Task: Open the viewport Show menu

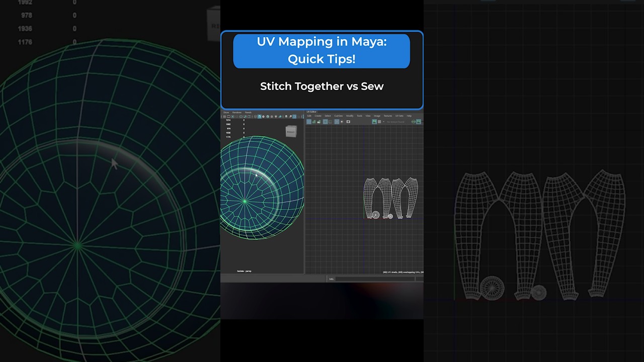Action: click(x=226, y=113)
